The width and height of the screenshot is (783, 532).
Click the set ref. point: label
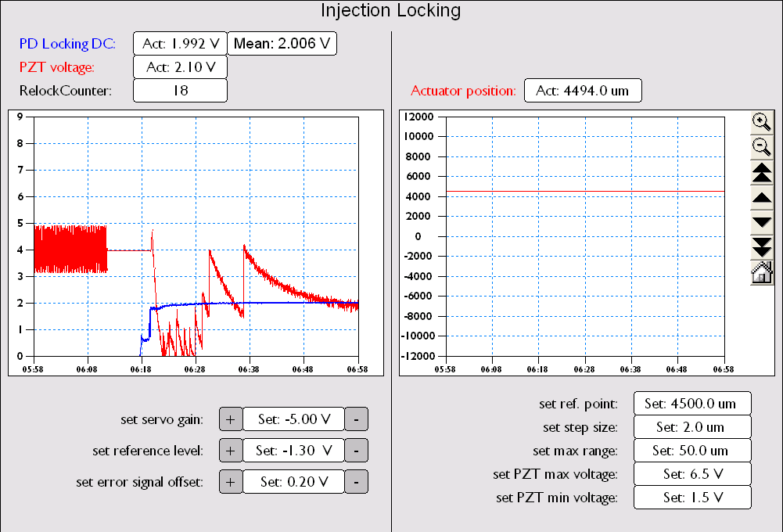(578, 404)
